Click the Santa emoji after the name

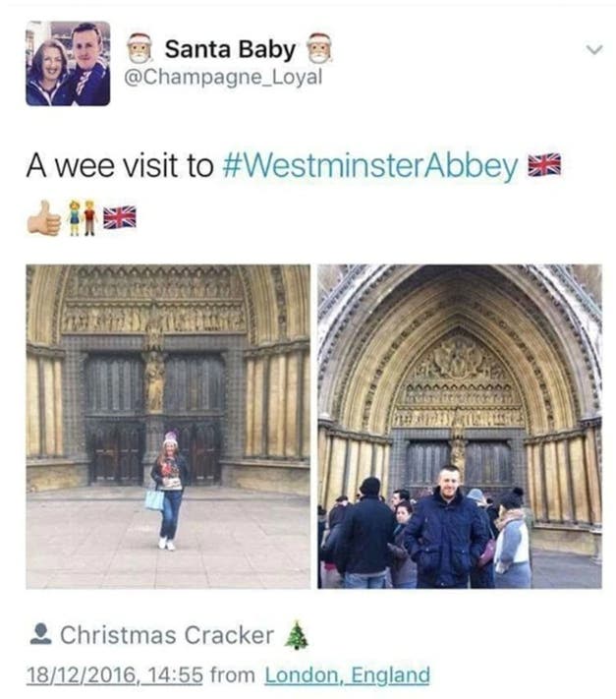320,48
